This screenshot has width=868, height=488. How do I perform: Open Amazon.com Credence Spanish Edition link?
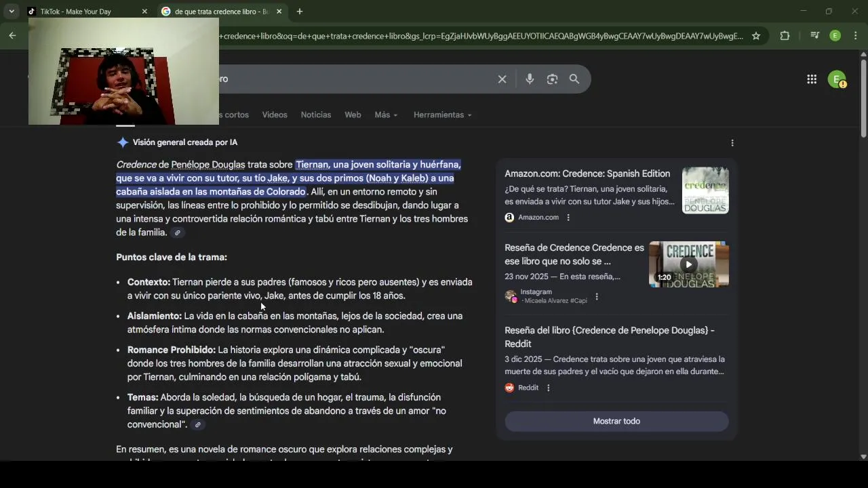(587, 174)
